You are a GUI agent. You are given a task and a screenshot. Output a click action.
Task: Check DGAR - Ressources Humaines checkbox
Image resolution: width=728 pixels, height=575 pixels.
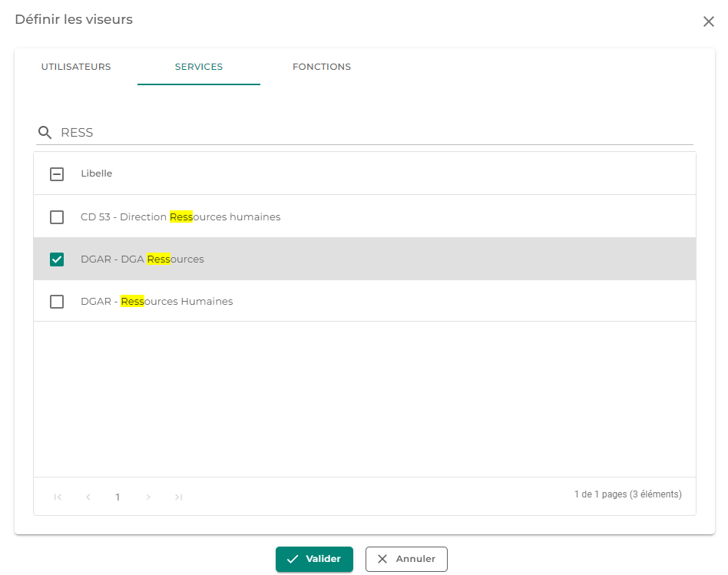tap(57, 302)
